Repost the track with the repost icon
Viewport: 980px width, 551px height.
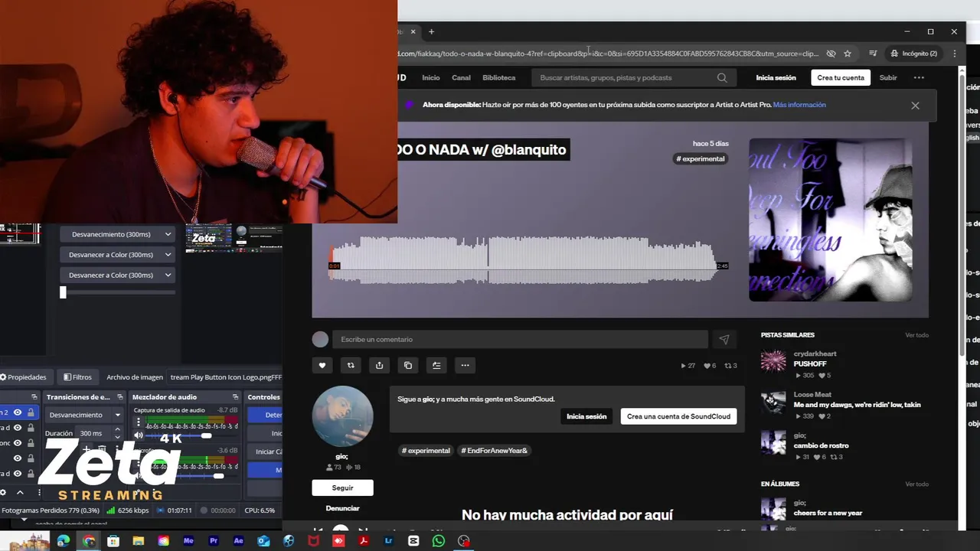(351, 366)
